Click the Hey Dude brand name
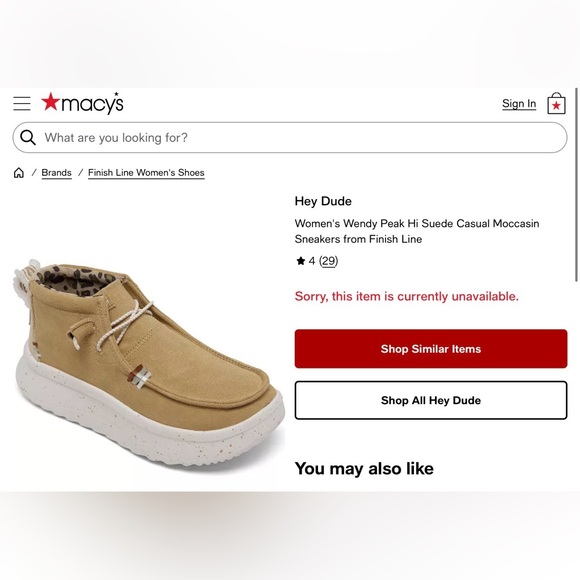 tap(323, 201)
